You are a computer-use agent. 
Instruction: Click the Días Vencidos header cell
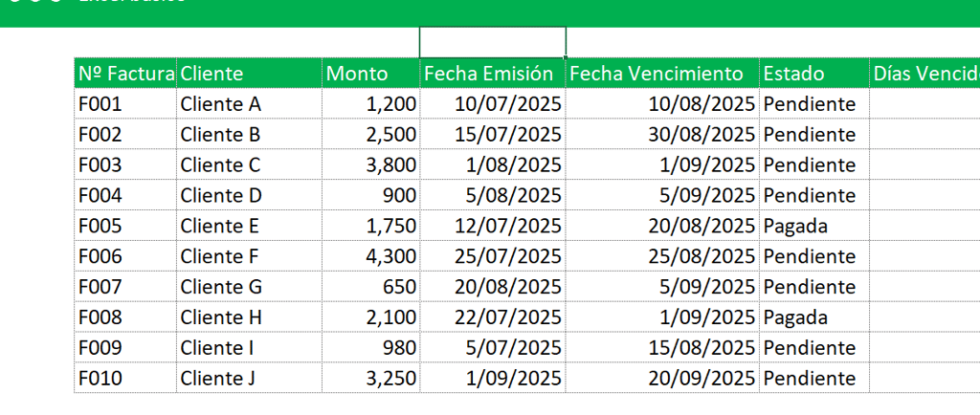pos(924,74)
